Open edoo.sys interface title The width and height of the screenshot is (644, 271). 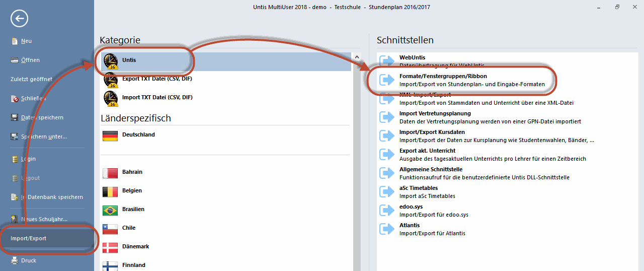coord(411,207)
